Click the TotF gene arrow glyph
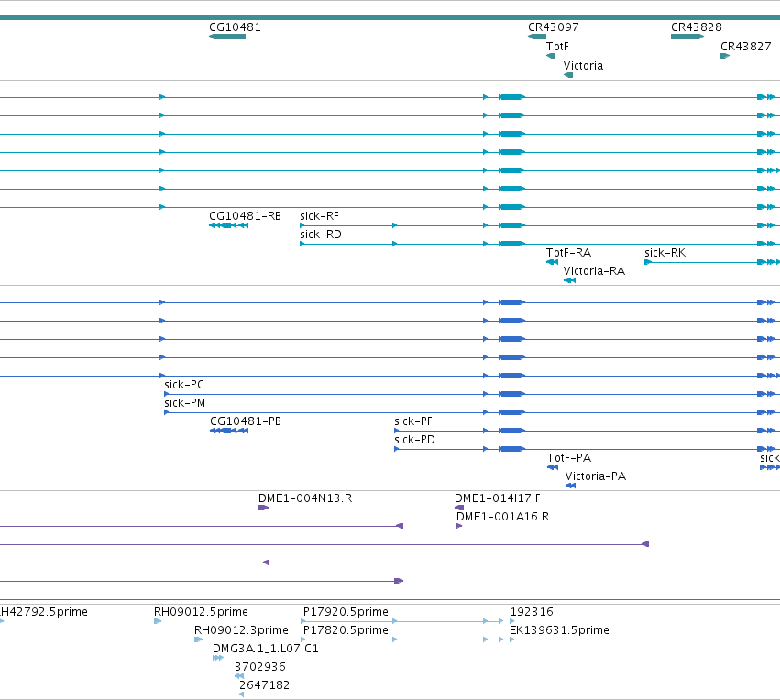Image resolution: width=780 pixels, height=700 pixels. tap(551, 56)
